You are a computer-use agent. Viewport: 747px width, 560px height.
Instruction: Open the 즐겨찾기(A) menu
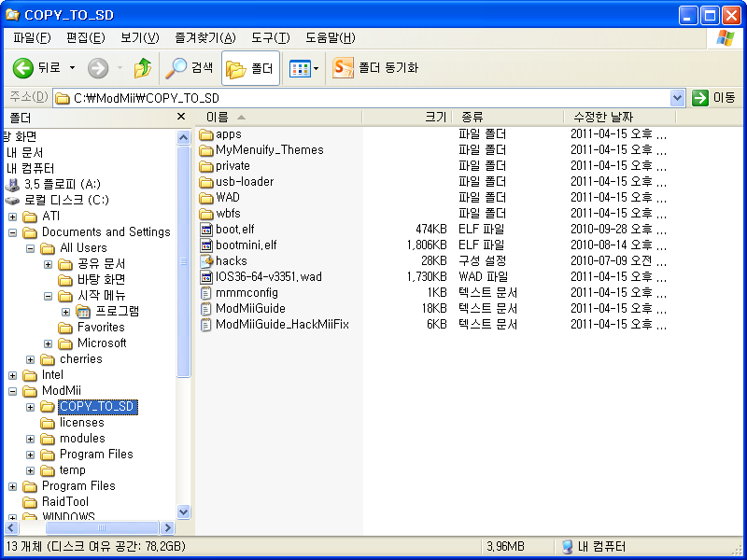click(x=205, y=38)
